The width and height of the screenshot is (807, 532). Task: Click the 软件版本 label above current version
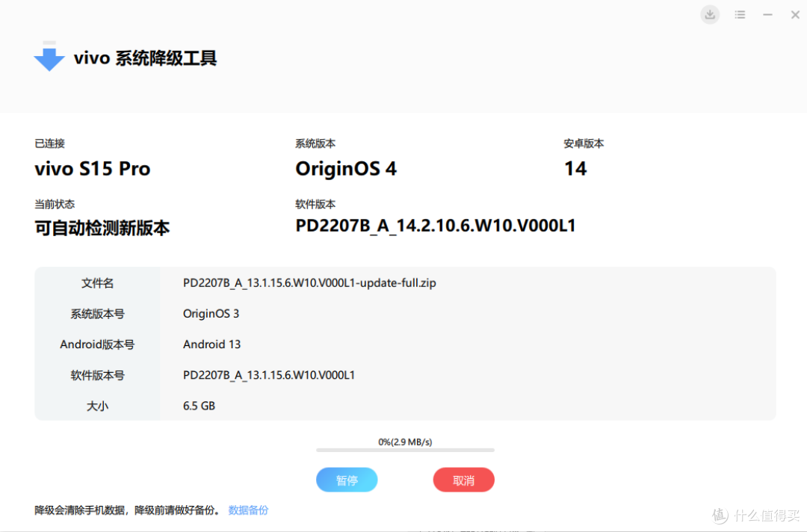pos(315,204)
